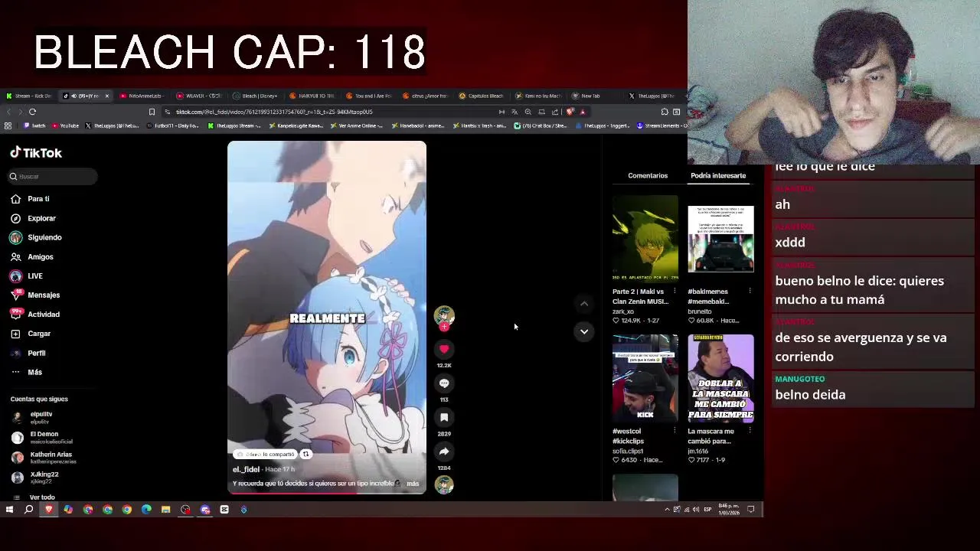Open the YouTube bookmark in bookmarks bar
The width and height of the screenshot is (980, 551).
click(65, 126)
